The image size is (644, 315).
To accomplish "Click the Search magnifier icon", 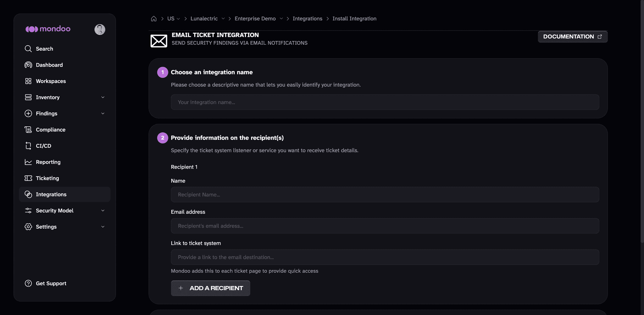I will 28,49.
